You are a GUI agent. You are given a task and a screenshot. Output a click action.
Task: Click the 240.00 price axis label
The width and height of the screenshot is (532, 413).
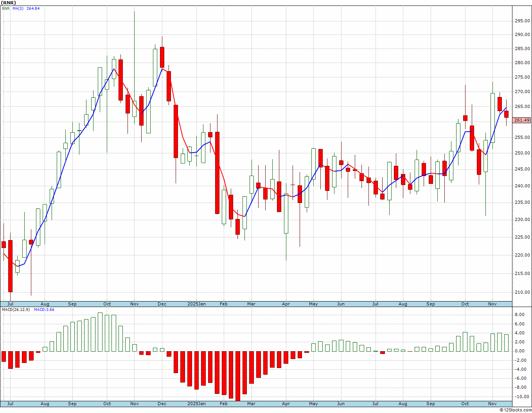click(522, 186)
